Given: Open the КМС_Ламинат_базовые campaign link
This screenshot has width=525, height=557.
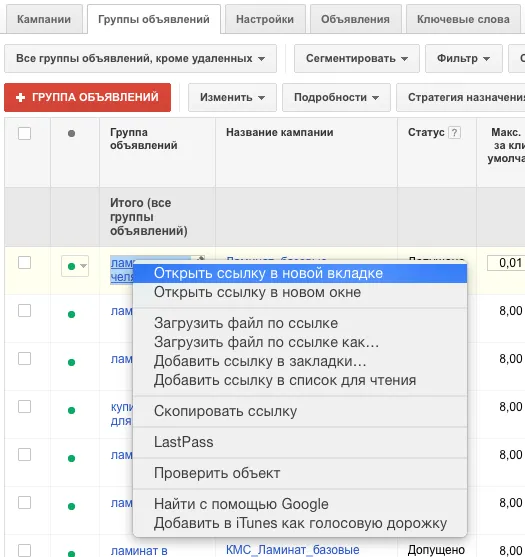Looking at the screenshot, I should (293, 550).
